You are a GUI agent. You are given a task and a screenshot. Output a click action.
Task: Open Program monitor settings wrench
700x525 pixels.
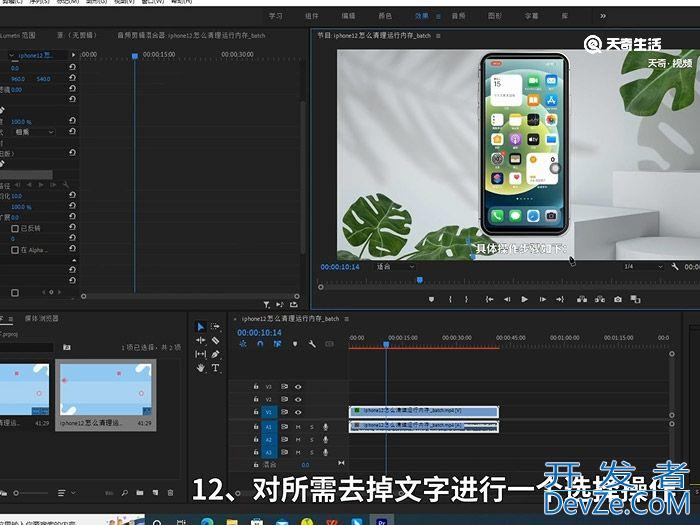[675, 267]
